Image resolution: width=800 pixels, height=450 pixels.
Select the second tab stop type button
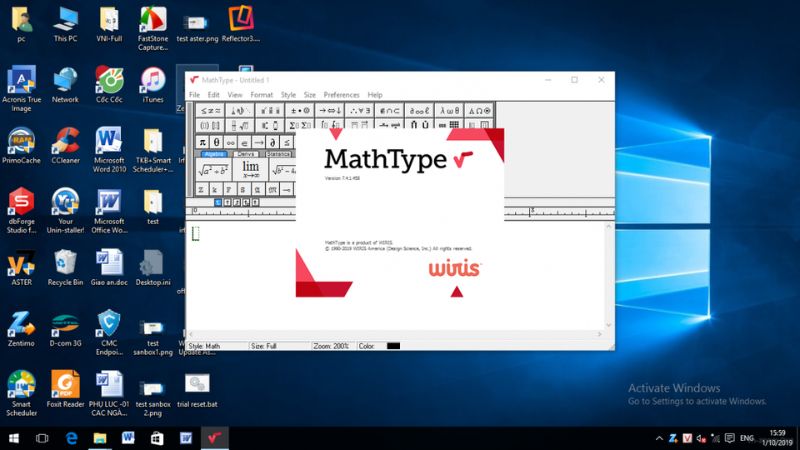click(x=228, y=203)
